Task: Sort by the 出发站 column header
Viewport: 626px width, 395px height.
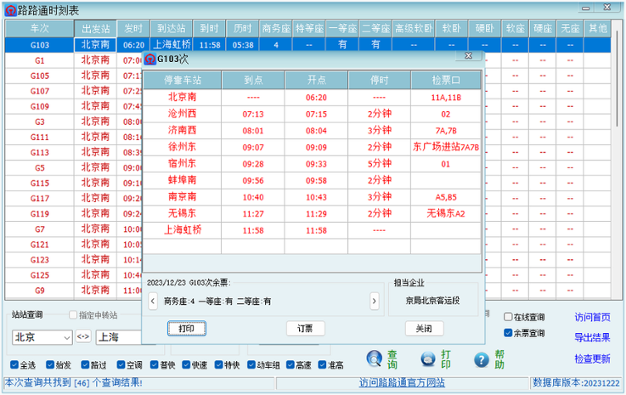Action: click(95, 28)
